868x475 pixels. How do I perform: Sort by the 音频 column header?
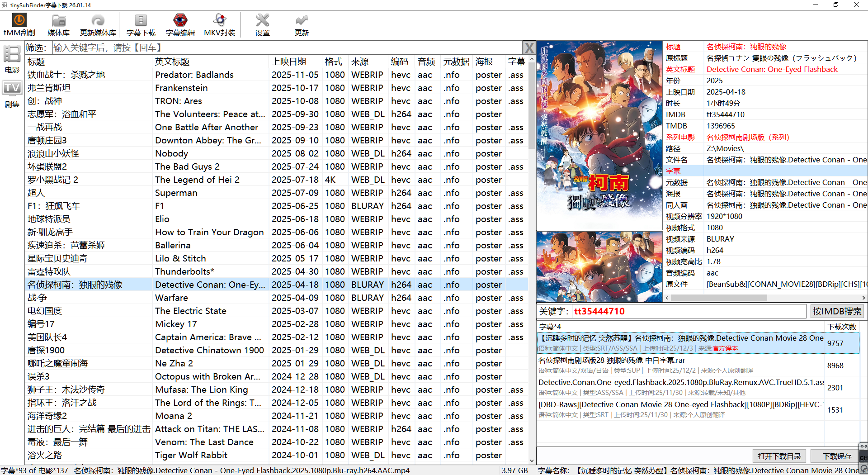[429, 62]
